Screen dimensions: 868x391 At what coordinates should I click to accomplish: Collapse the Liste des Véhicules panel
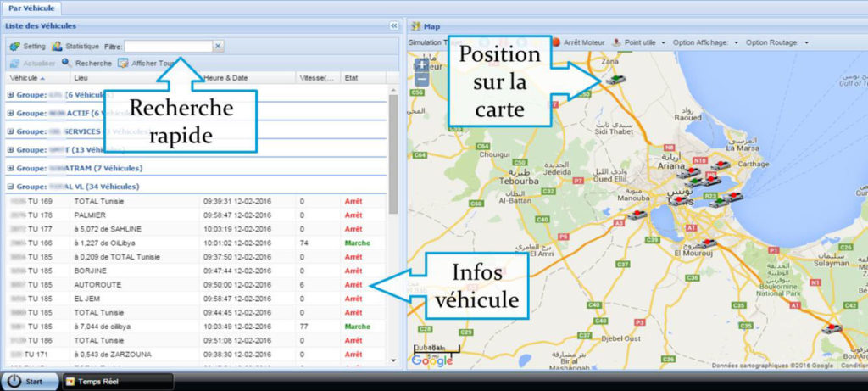pos(393,26)
